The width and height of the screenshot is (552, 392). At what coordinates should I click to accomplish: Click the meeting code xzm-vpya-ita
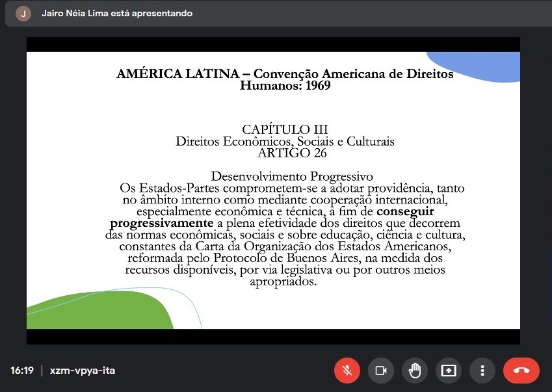[83, 371]
